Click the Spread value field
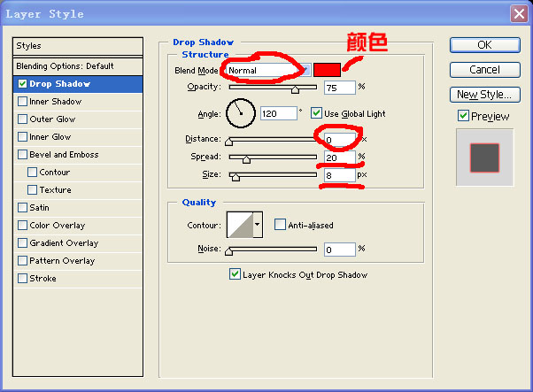 click(340, 158)
